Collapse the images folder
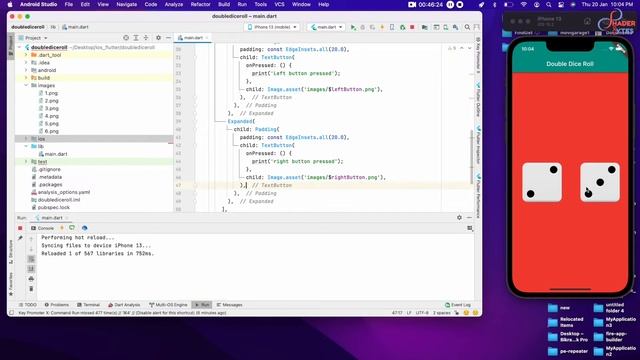640x360 pixels. [26, 85]
